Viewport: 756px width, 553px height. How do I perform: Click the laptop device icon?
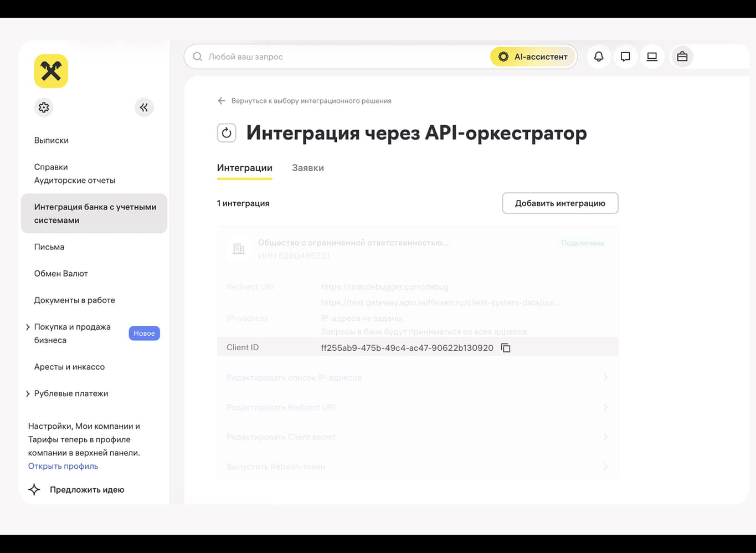652,57
